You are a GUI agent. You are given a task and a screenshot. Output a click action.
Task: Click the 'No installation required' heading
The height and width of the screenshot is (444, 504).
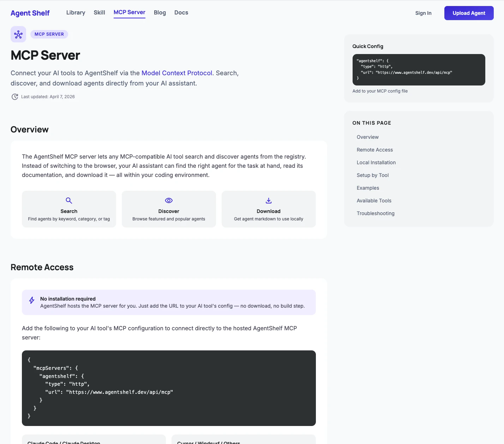coord(68,299)
